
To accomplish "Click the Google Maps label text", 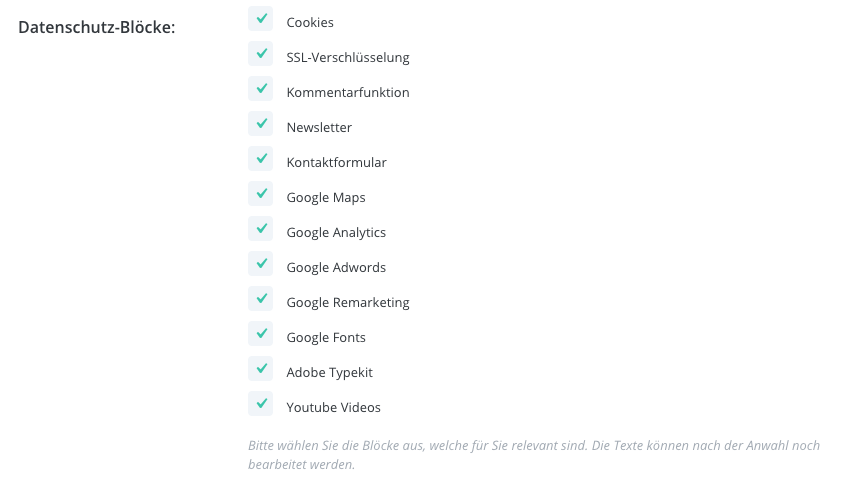I will pyautogui.click(x=326, y=197).
